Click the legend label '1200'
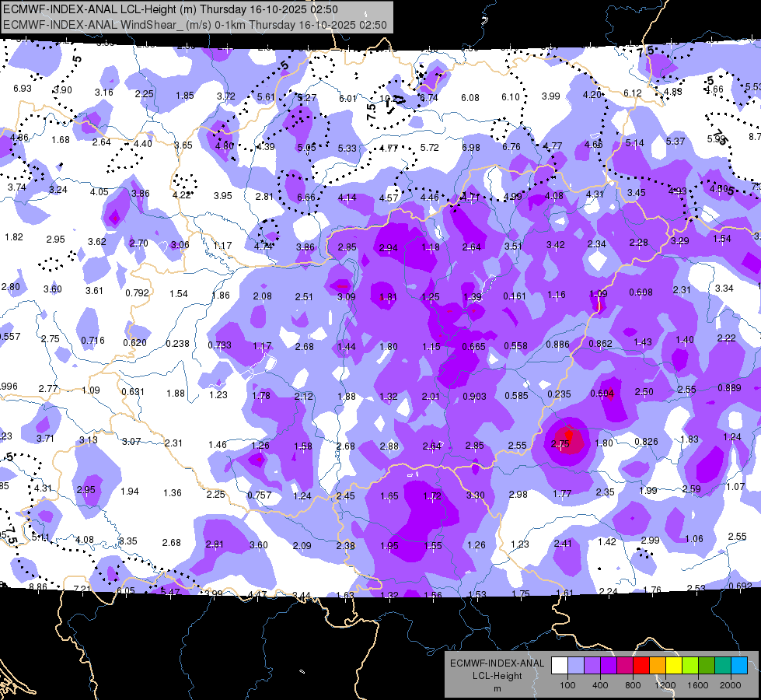The image size is (761, 700). [x=665, y=685]
